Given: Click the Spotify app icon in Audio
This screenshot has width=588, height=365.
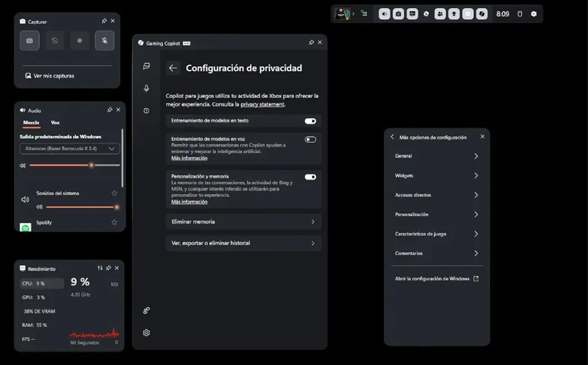Looking at the screenshot, I should tap(26, 227).
